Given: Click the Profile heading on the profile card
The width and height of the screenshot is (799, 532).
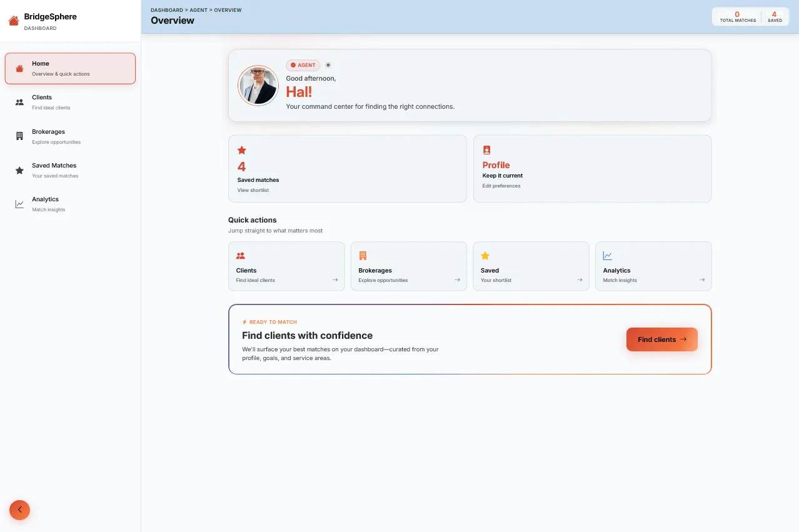Looking at the screenshot, I should [496, 165].
